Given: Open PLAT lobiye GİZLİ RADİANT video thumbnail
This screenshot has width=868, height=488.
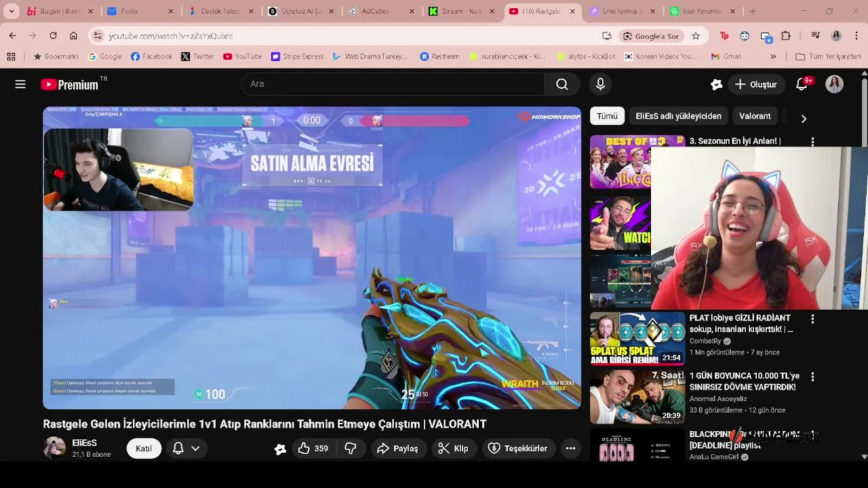Looking at the screenshot, I should (x=637, y=339).
